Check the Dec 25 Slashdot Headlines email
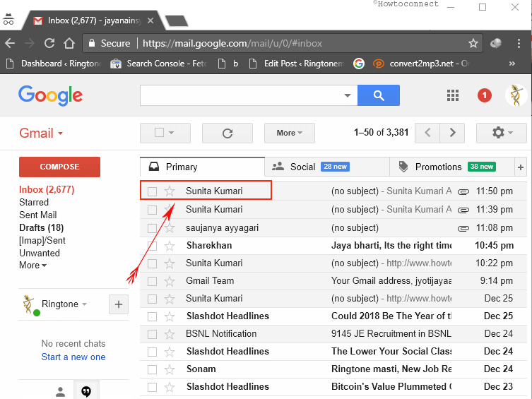532x399 pixels. (152, 316)
